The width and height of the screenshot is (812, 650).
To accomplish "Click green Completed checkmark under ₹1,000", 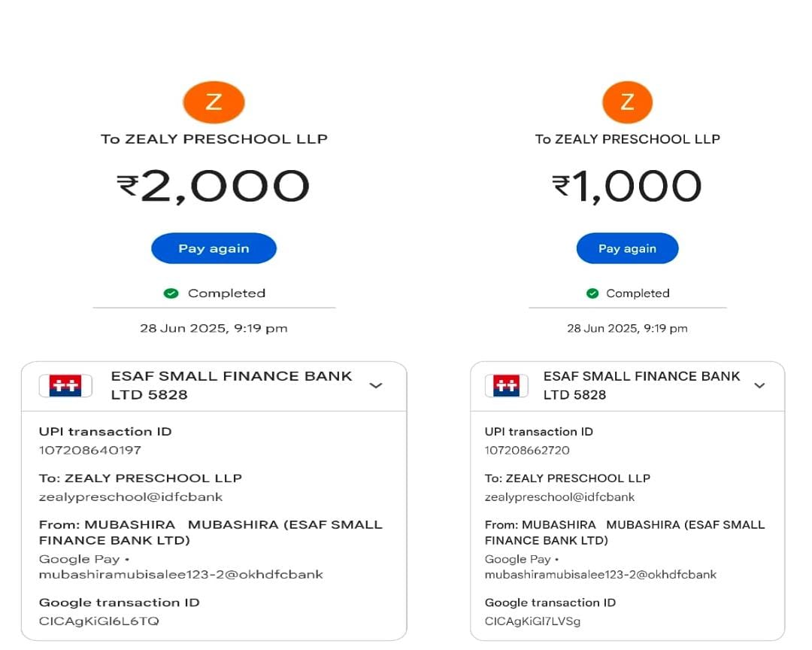I will tap(592, 293).
